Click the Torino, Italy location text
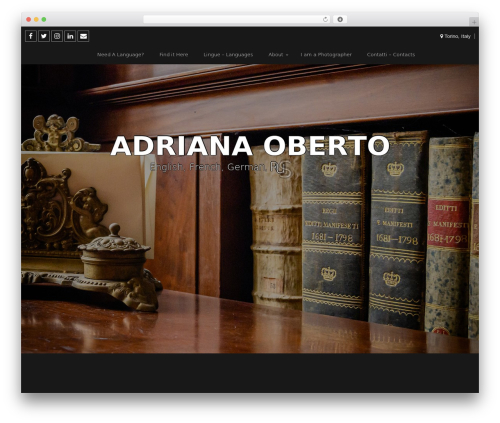 [457, 36]
